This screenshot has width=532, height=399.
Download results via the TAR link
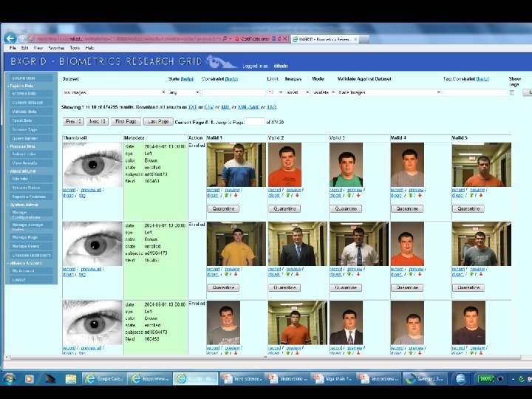point(271,107)
